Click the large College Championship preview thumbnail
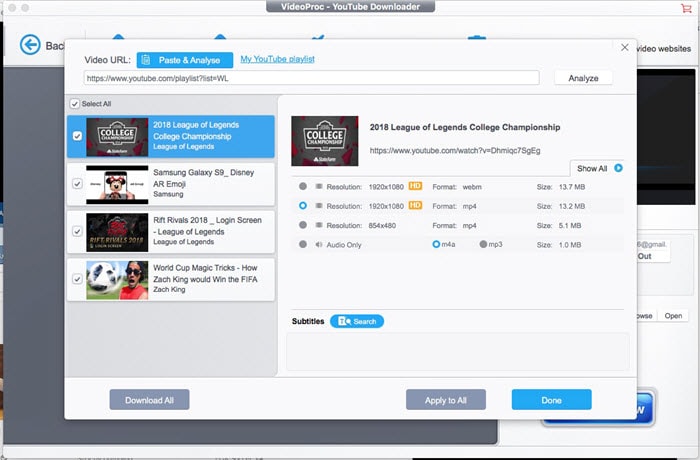 tap(325, 141)
